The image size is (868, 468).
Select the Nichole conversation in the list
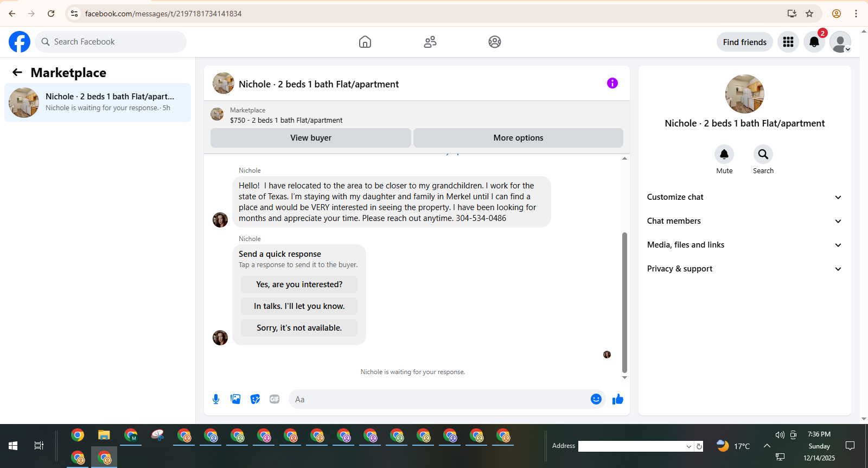98,103
